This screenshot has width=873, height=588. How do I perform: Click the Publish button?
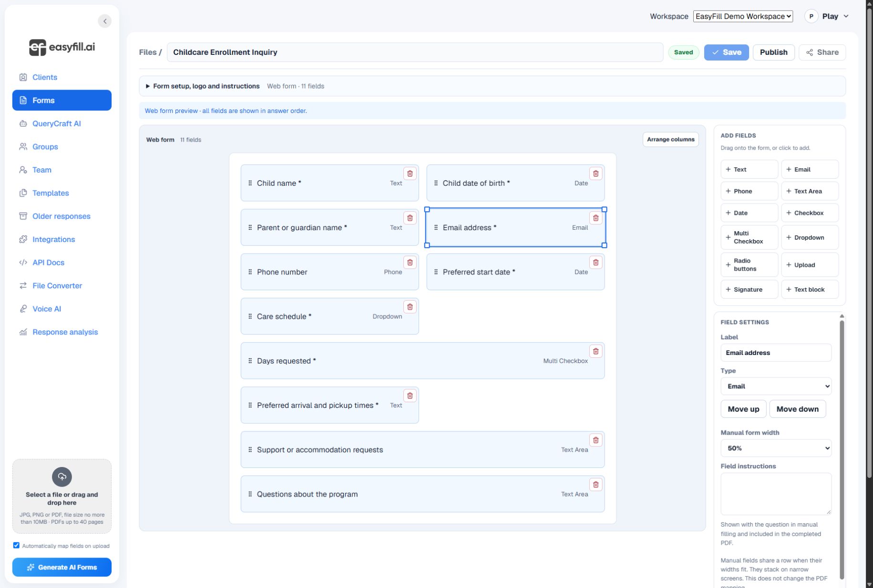pos(773,52)
